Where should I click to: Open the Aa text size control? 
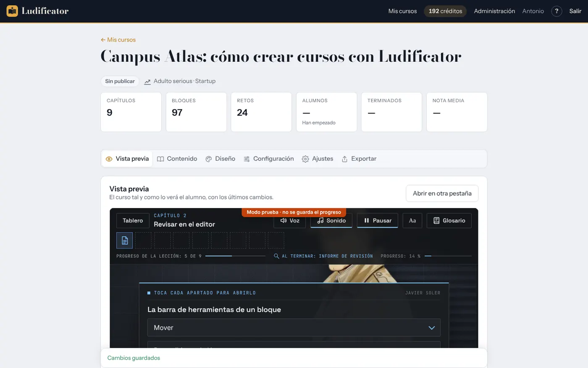412,221
